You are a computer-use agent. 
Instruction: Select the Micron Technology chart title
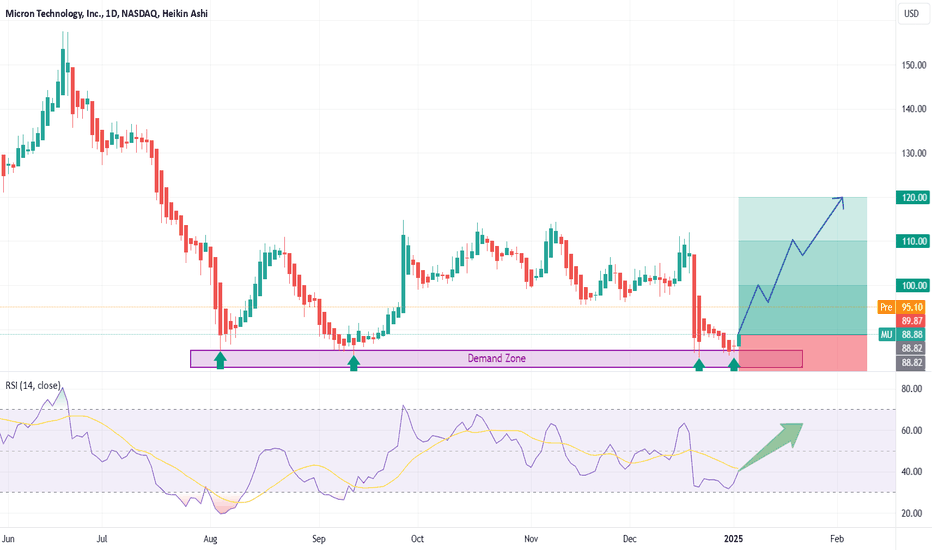(x=106, y=13)
